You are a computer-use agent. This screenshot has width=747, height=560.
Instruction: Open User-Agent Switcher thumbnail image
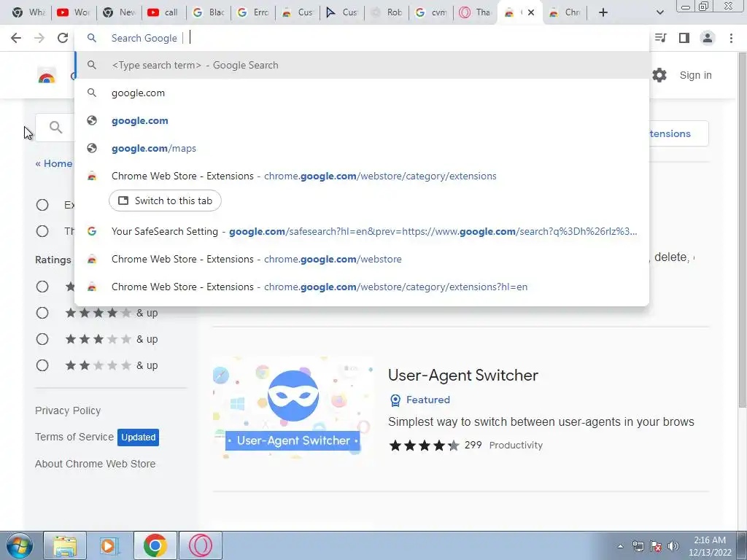pos(293,408)
